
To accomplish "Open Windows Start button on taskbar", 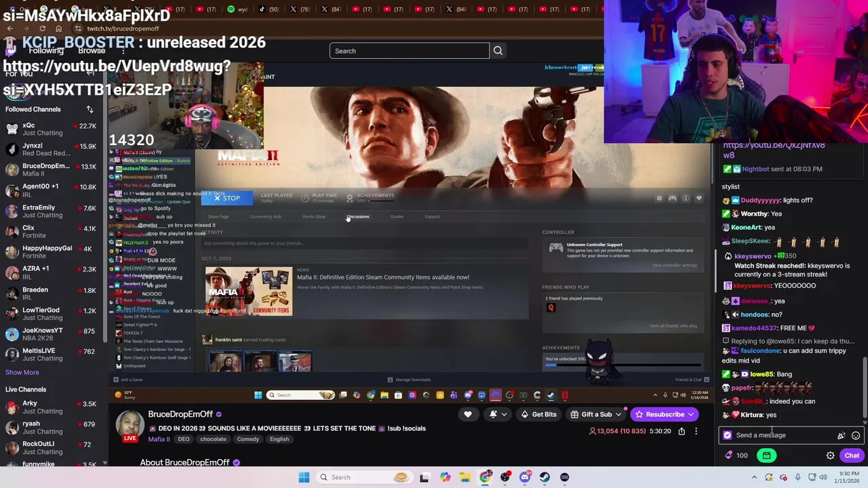I will [x=304, y=477].
